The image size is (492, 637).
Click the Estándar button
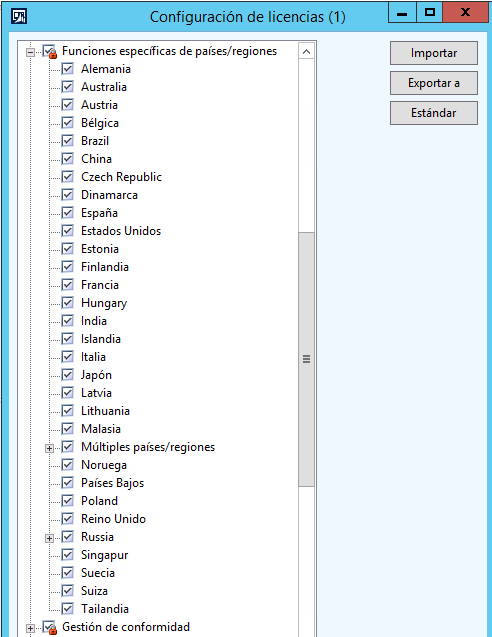pyautogui.click(x=433, y=113)
